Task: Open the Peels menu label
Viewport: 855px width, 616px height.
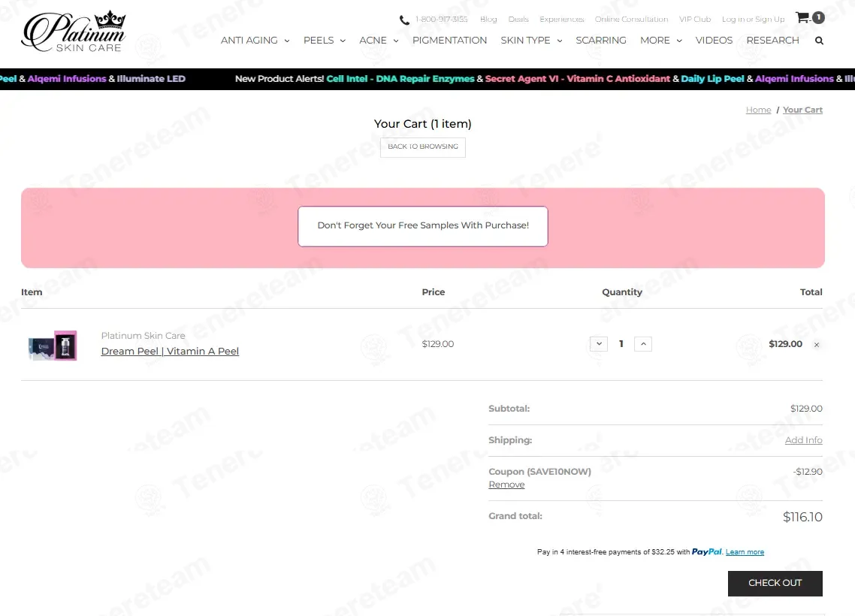Action: click(319, 41)
